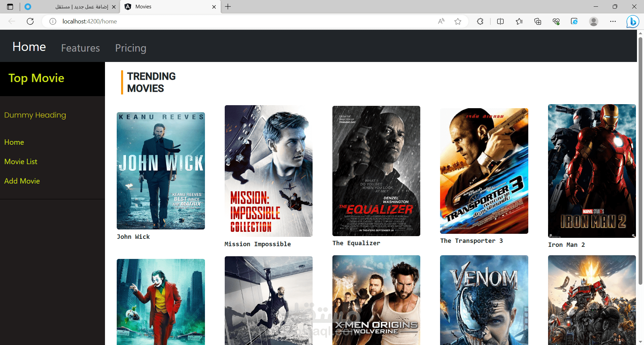Click the TRENDING MOVIES heading
The height and width of the screenshot is (345, 644).
click(x=151, y=82)
